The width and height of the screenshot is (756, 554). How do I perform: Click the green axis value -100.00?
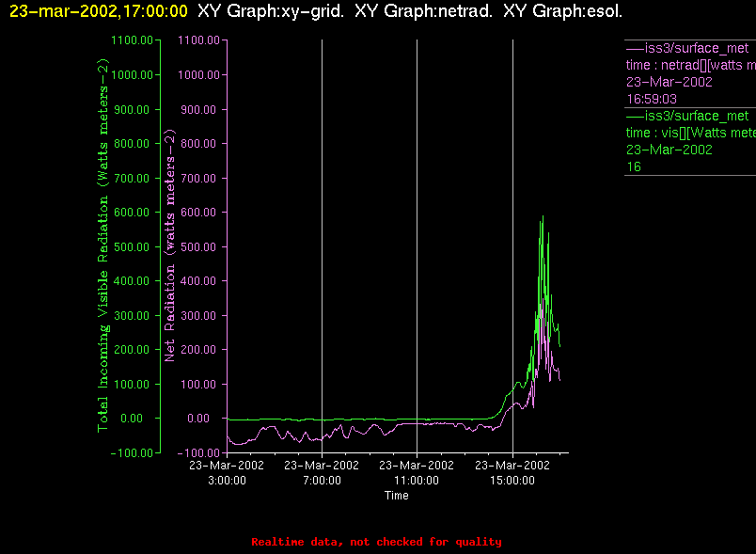click(132, 452)
